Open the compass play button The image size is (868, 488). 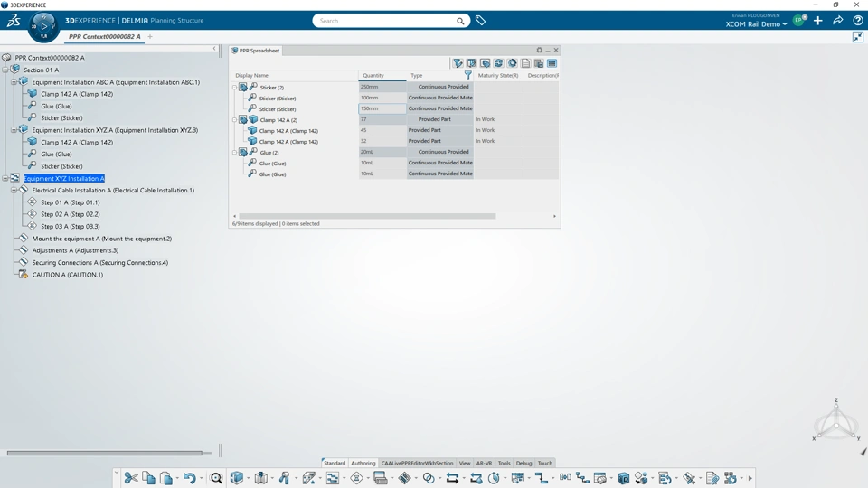click(x=43, y=26)
